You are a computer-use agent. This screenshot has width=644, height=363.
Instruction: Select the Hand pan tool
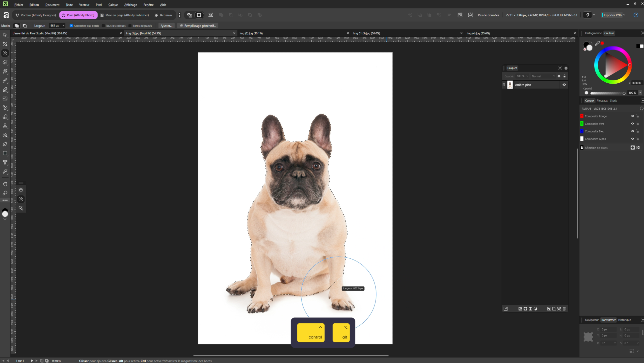5,184
